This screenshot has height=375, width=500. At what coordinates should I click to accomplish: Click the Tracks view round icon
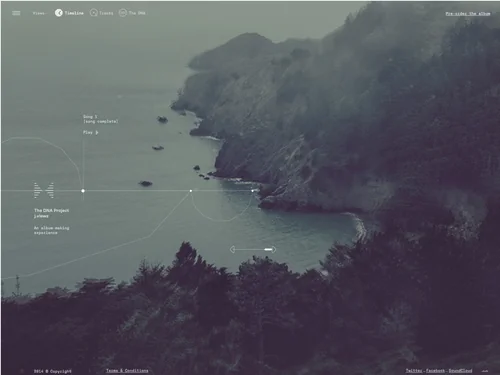[94, 13]
